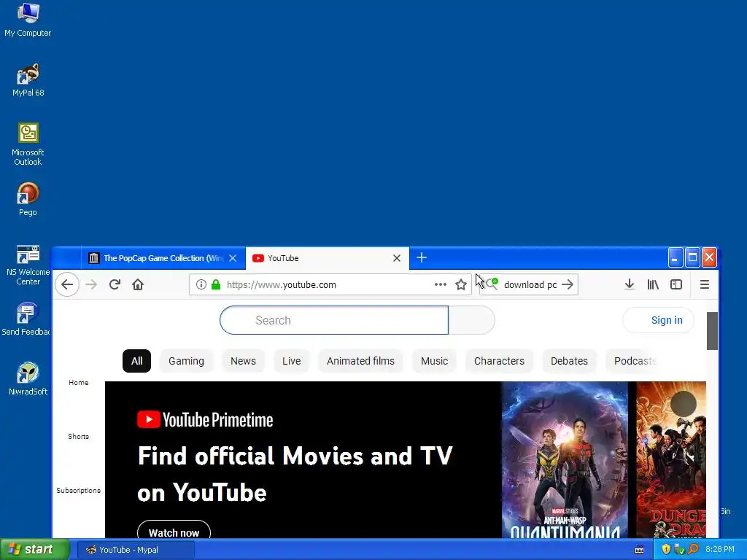Open Subscriptions in YouTube sidebar
Screen dimensions: 747x560
tap(79, 490)
